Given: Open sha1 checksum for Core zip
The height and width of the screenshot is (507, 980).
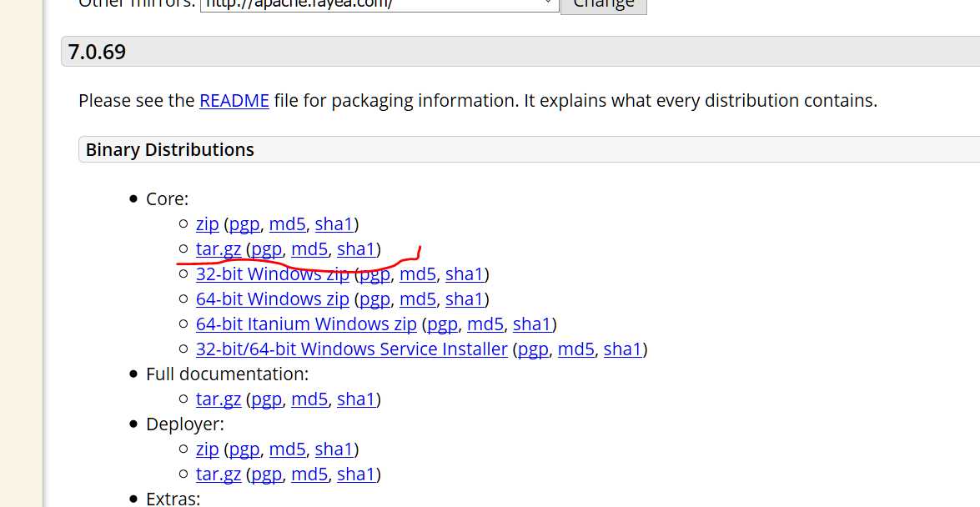Looking at the screenshot, I should [x=334, y=223].
